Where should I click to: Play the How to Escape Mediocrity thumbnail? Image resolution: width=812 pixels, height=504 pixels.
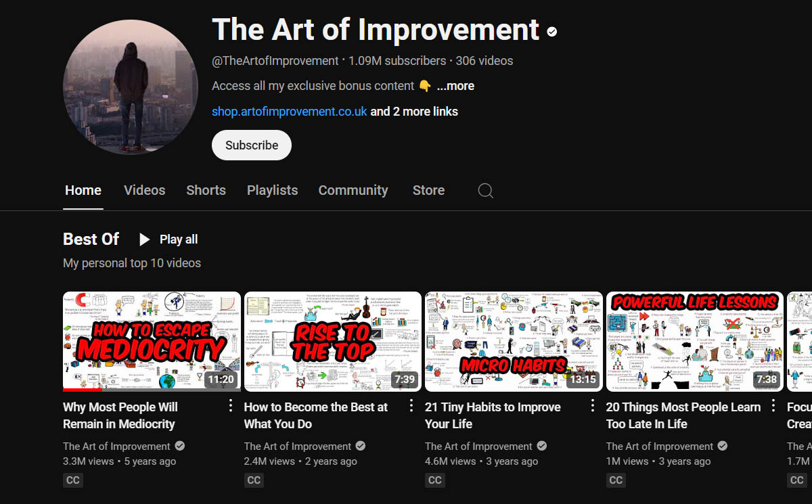point(152,342)
